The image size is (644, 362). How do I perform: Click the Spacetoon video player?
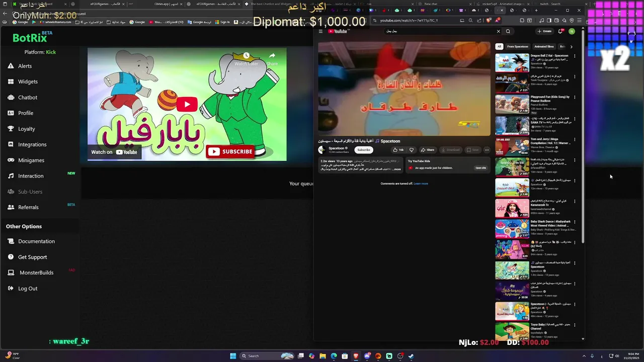[x=404, y=88]
